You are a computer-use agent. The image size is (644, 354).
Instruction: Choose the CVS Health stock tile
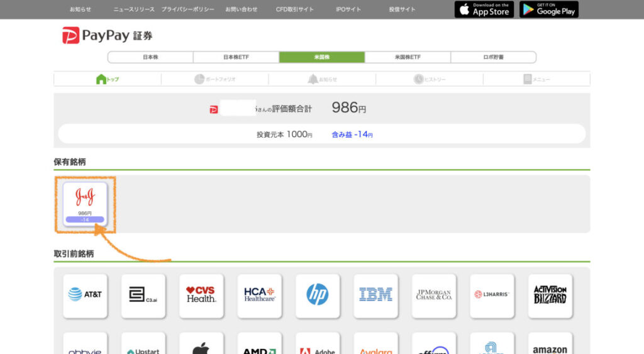tap(201, 295)
